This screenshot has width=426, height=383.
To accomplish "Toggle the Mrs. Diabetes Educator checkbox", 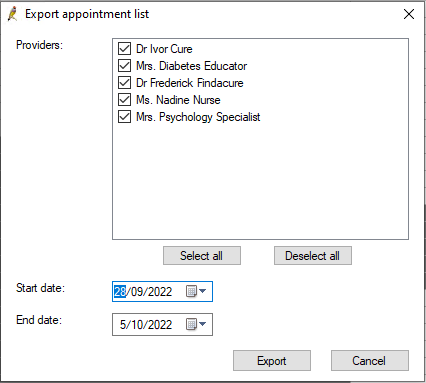I will pos(124,66).
